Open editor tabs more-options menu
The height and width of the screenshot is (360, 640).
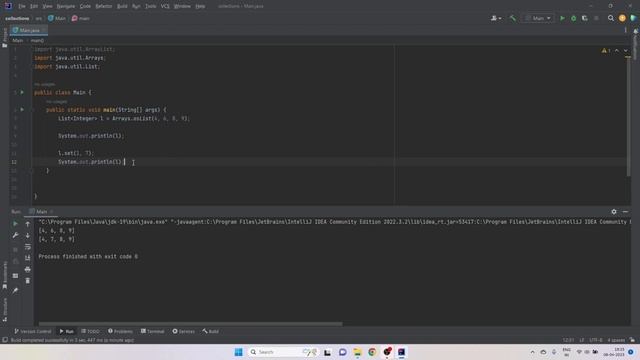click(x=625, y=30)
